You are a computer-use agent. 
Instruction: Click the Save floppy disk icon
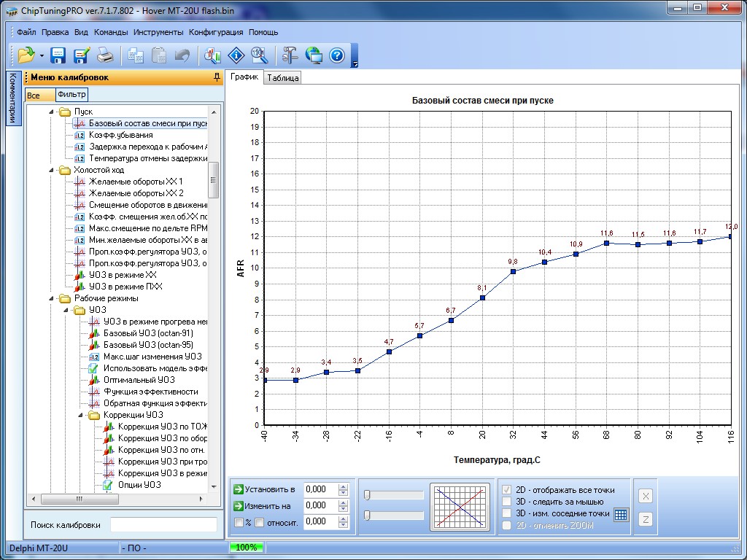(58, 55)
